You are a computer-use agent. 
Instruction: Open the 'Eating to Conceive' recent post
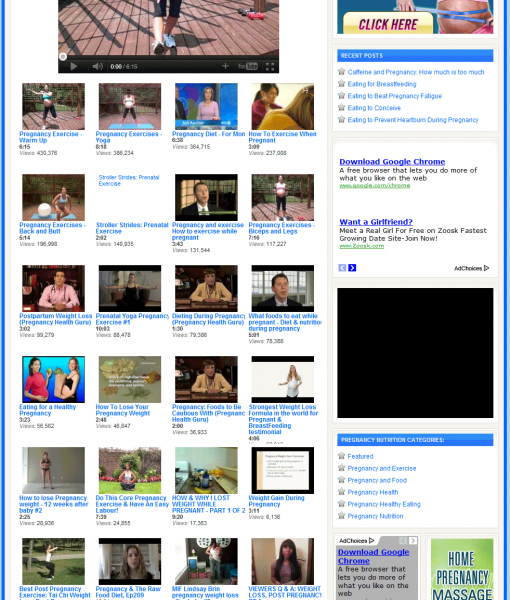pyautogui.click(x=374, y=108)
